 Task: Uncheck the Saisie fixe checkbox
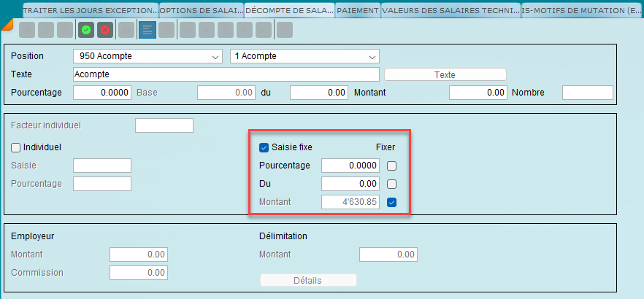click(264, 147)
